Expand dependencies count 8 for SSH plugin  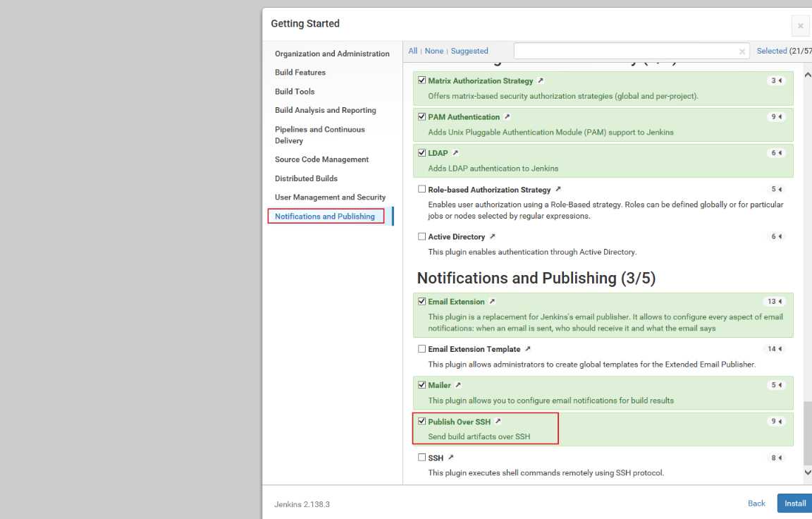tap(776, 458)
